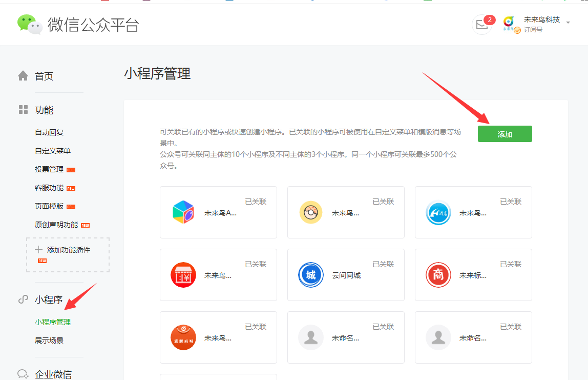
Task: Click the first gray placeholder avatar 未命名...
Action: (x=311, y=337)
